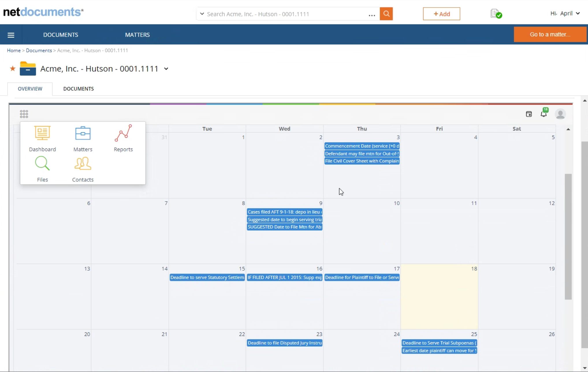Viewport: 588px width, 372px height.
Task: Open Deadline to Serve Trial Subpoenas event
Action: [439, 343]
